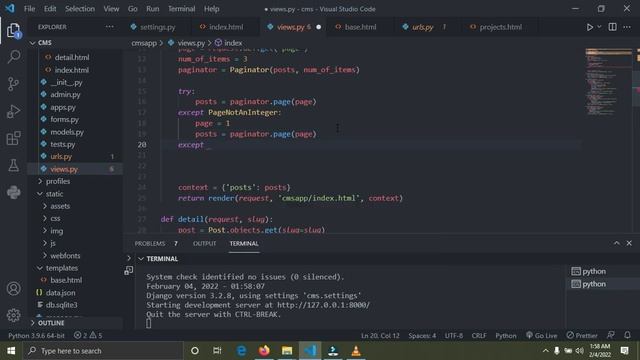Open the Extensions view icon
Screen dimensions: 640x360
(x=13, y=138)
